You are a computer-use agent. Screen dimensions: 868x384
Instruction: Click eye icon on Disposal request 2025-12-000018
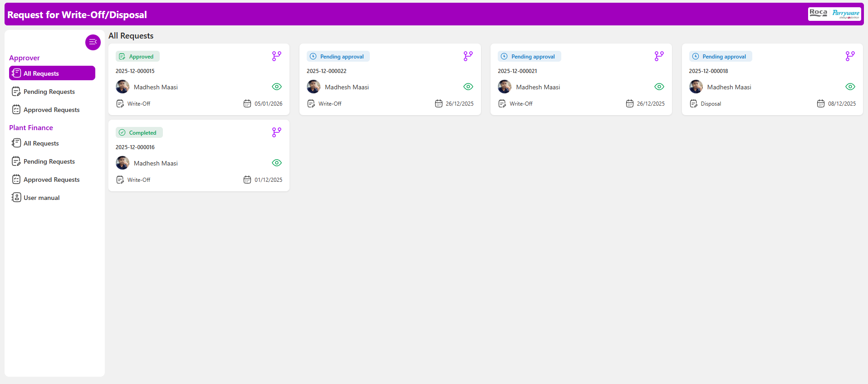tap(850, 87)
